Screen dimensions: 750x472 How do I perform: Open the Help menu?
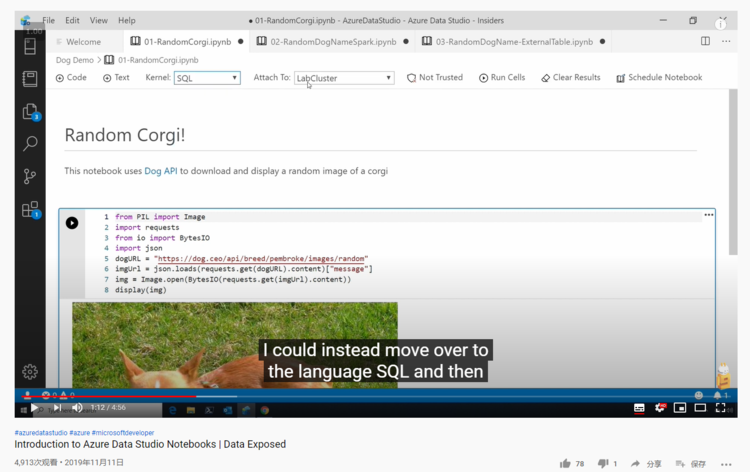(x=127, y=21)
